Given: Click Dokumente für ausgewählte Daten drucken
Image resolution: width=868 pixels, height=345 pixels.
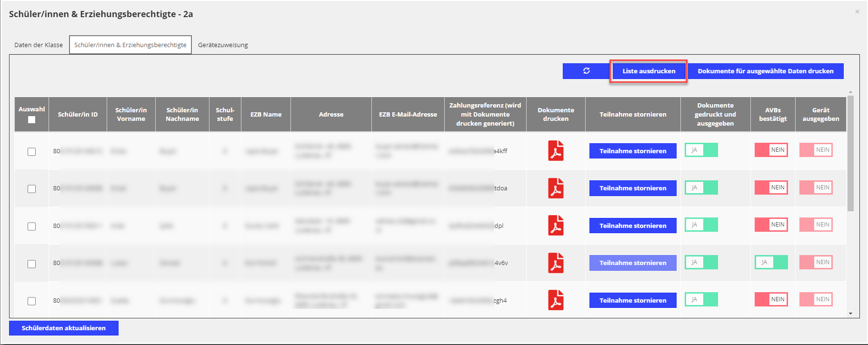Looking at the screenshot, I should pos(765,71).
